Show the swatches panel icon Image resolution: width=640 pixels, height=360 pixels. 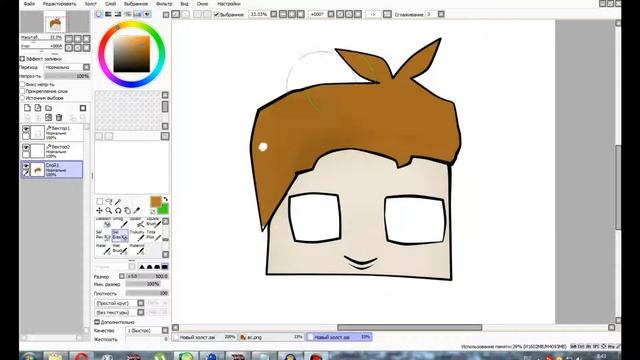click(138, 14)
